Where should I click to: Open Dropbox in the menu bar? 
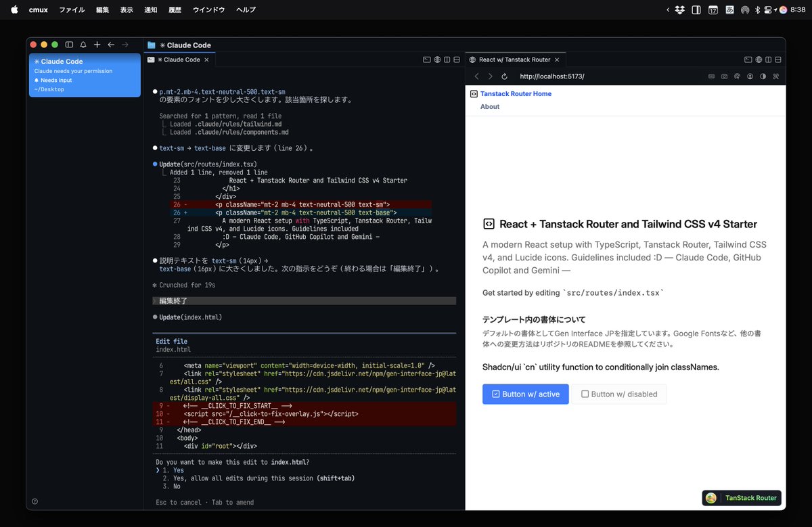[679, 10]
